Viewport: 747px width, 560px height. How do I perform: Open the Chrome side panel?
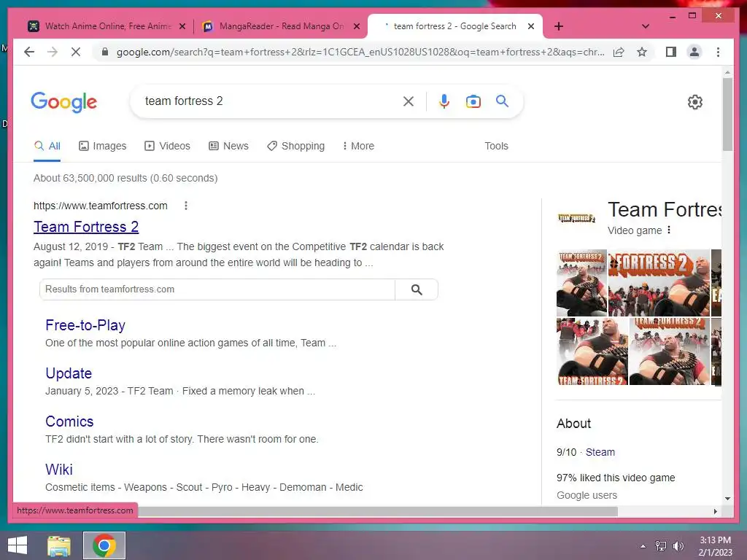pyautogui.click(x=671, y=52)
